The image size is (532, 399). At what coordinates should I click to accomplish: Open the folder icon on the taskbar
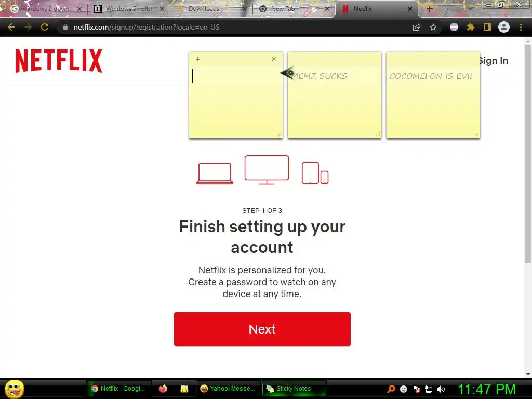coord(184,389)
